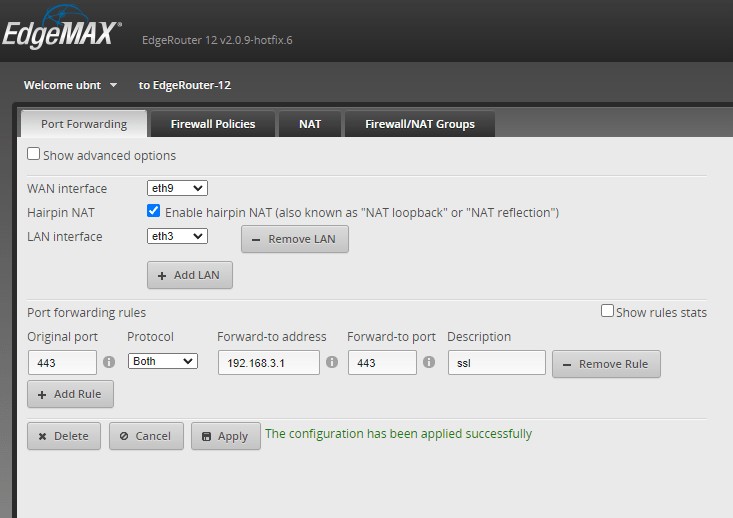Click the success message about applied configuration
The image size is (733, 518).
pyautogui.click(x=398, y=434)
